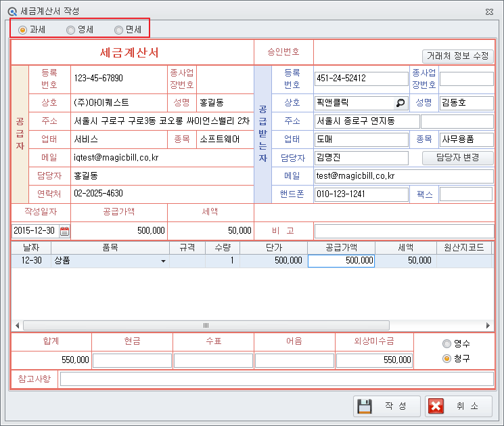Open the calendar picker beside 작성일자

click(x=65, y=231)
